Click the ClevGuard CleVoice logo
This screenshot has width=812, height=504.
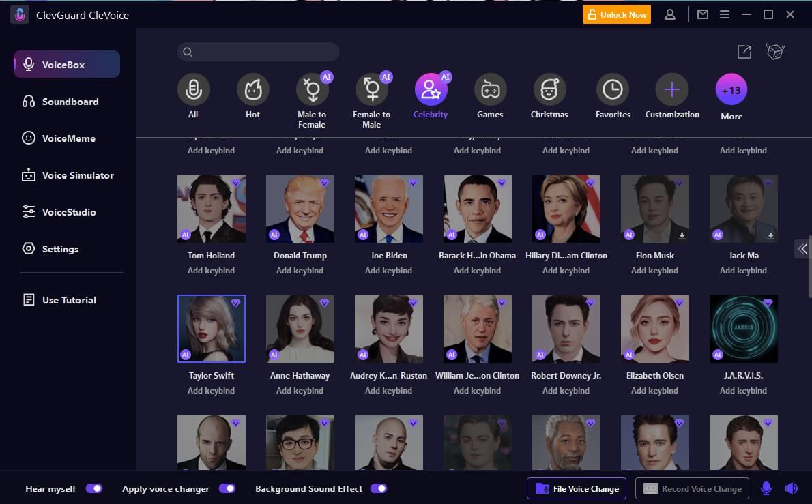[x=20, y=14]
